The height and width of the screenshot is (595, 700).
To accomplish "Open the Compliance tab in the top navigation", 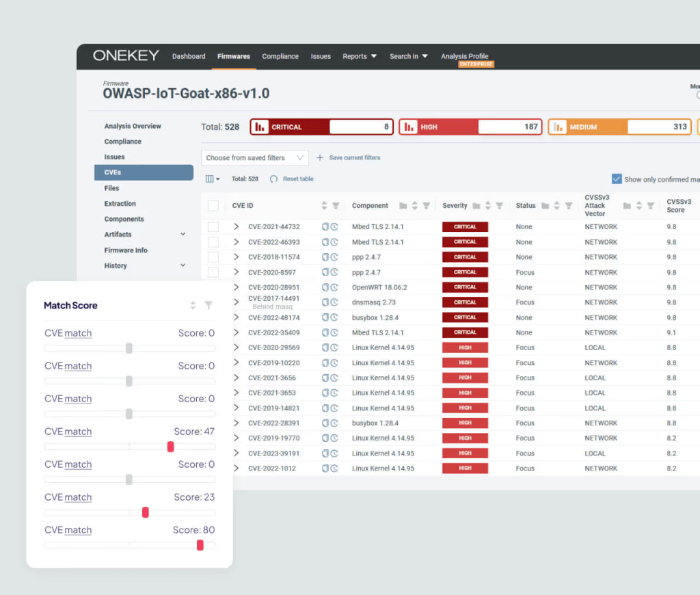I will click(x=280, y=57).
